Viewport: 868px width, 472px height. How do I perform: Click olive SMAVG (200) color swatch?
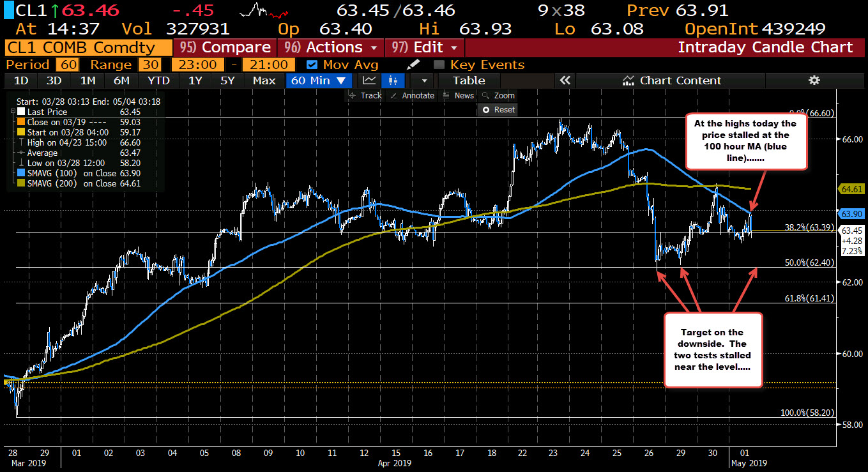(20, 183)
